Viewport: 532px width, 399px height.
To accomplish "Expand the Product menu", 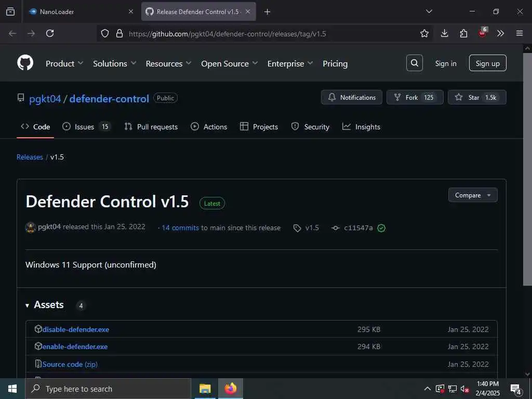I will pyautogui.click(x=64, y=63).
